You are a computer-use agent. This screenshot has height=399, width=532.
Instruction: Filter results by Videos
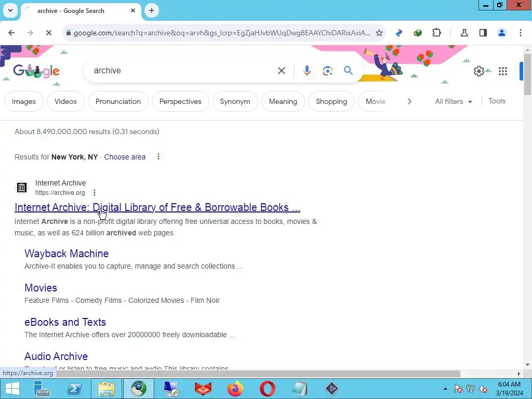tap(65, 101)
